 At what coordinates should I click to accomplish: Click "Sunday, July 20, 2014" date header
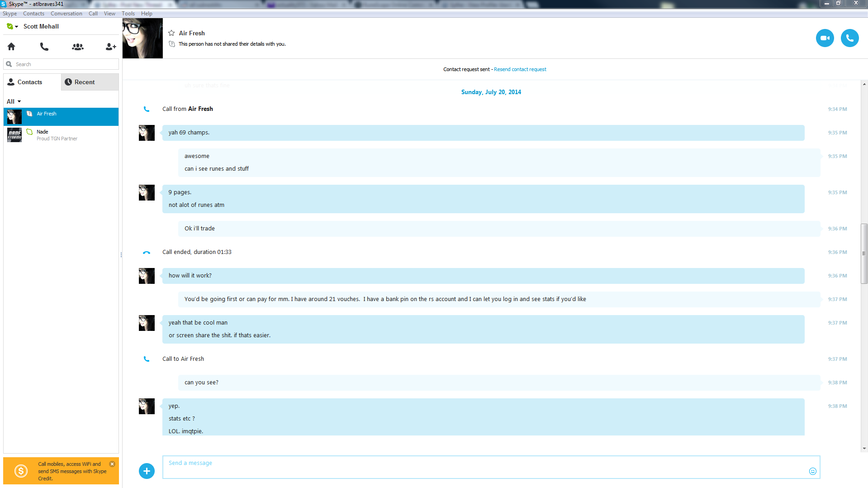click(x=491, y=92)
